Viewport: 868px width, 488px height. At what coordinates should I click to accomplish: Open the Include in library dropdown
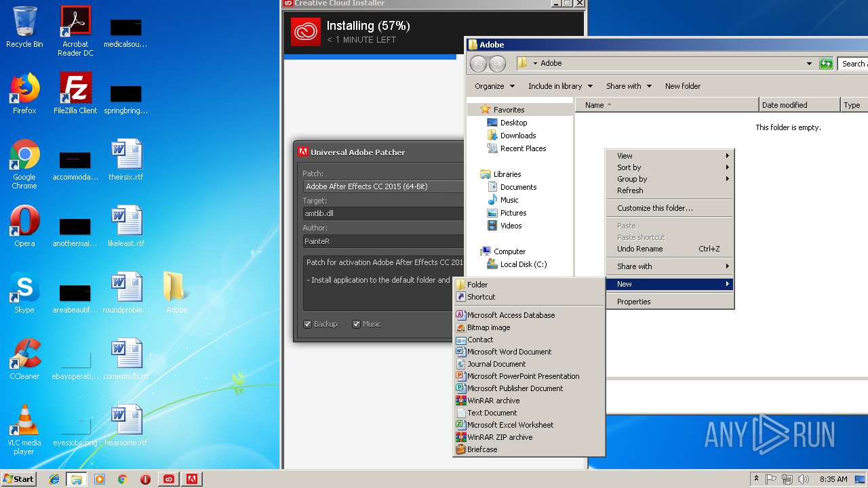560,86
